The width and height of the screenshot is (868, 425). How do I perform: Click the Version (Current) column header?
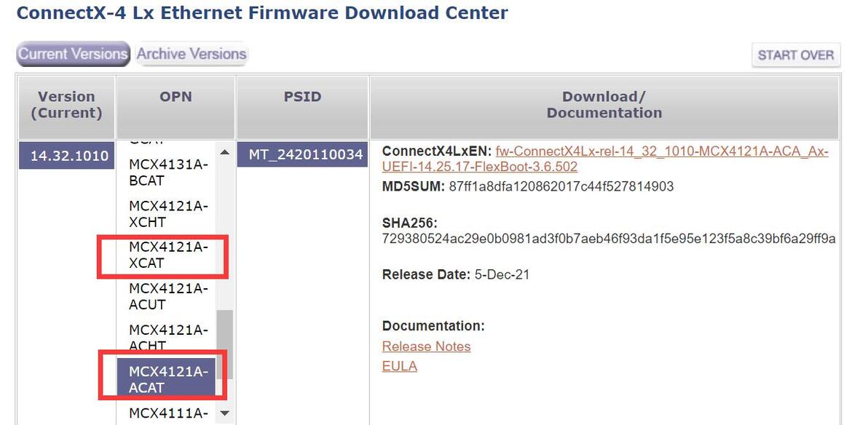pyautogui.click(x=66, y=105)
